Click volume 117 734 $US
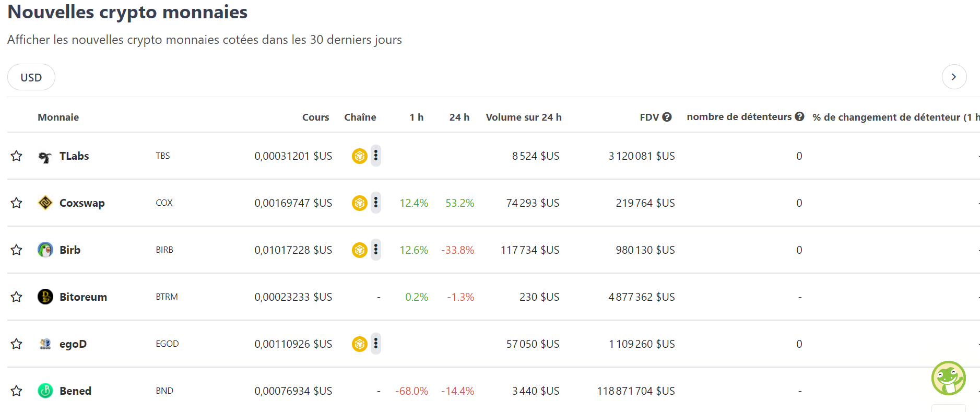Image resolution: width=980 pixels, height=412 pixels. click(x=530, y=250)
